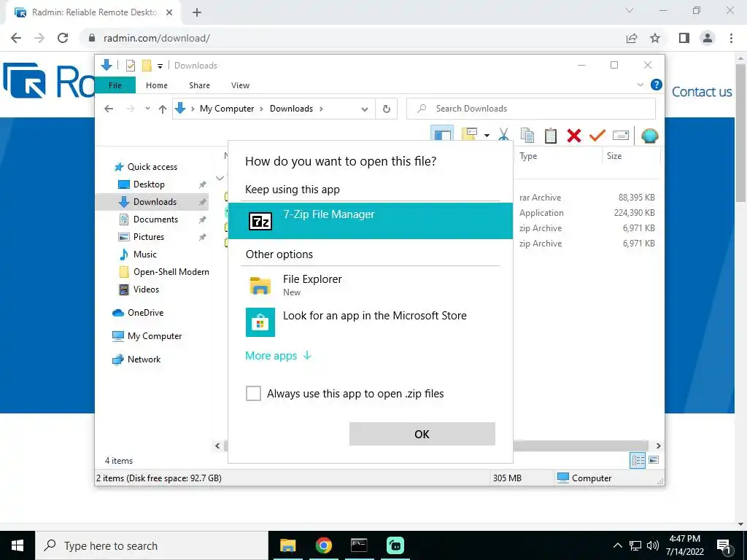The height and width of the screenshot is (560, 747).
Task: Go up one folder level
Action: tap(163, 109)
